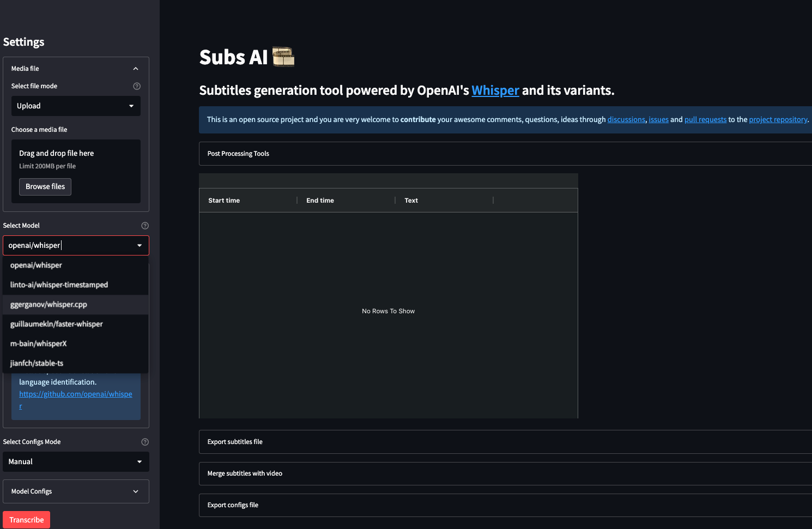Image resolution: width=812 pixels, height=529 pixels.
Task: Click the 'Limit 200MB per file' text
Action: coord(47,166)
